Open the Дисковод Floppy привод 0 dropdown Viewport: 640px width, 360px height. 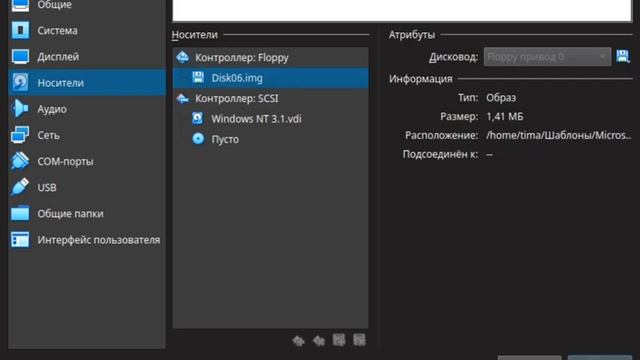point(547,57)
